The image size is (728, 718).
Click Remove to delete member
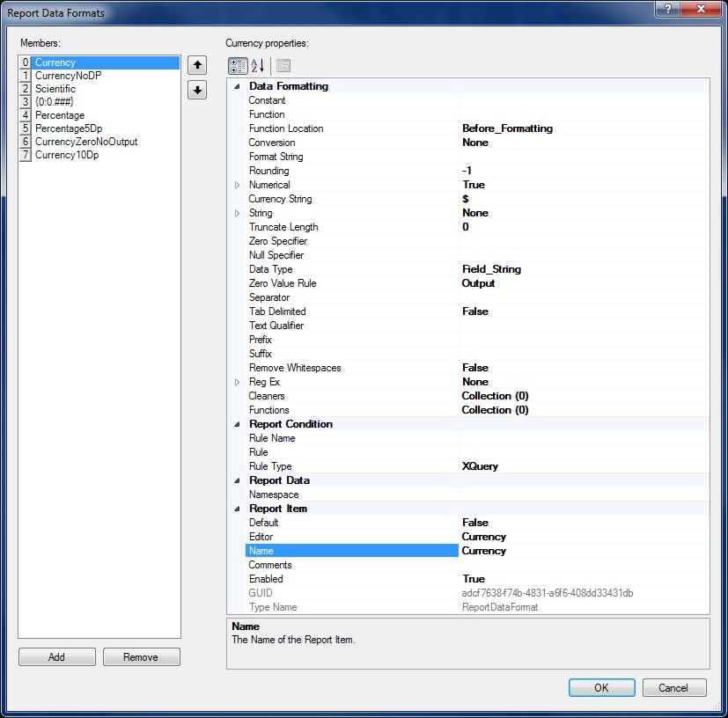[141, 657]
